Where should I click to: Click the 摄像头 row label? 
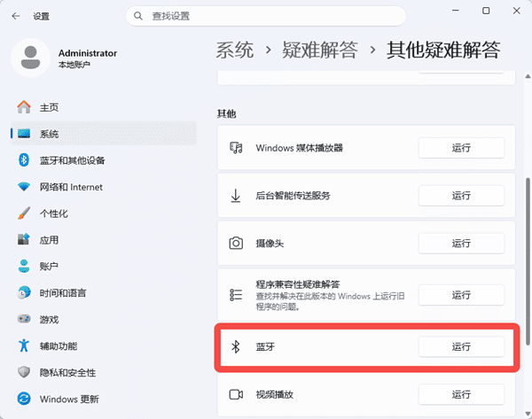click(270, 244)
